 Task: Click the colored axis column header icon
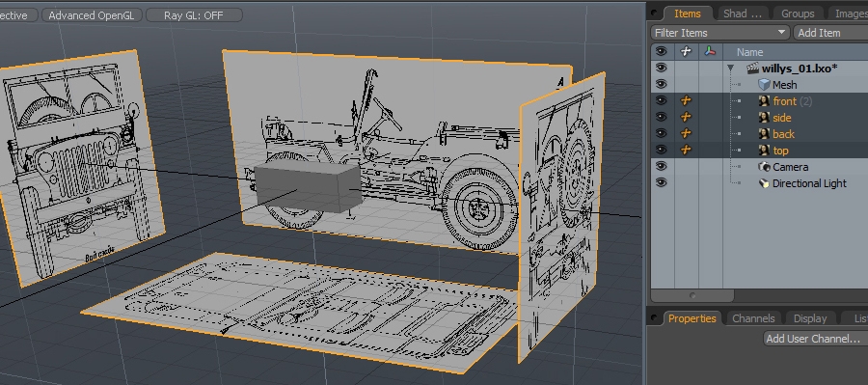710,51
